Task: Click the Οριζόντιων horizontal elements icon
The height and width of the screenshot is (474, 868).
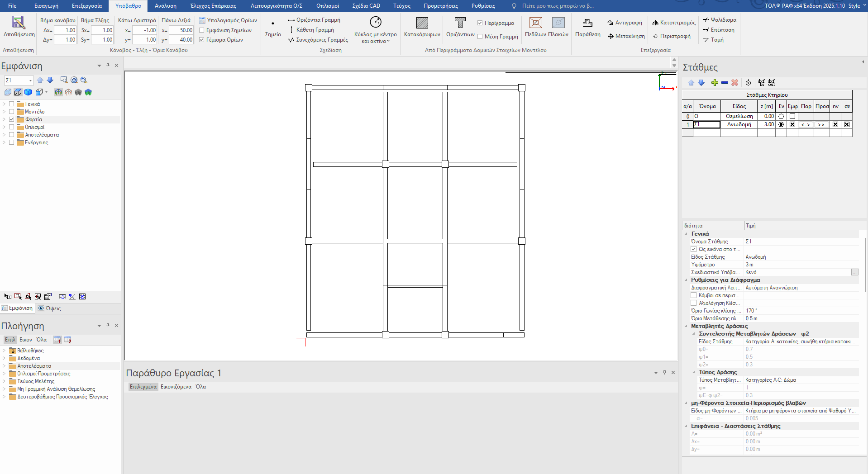Action: (x=460, y=23)
